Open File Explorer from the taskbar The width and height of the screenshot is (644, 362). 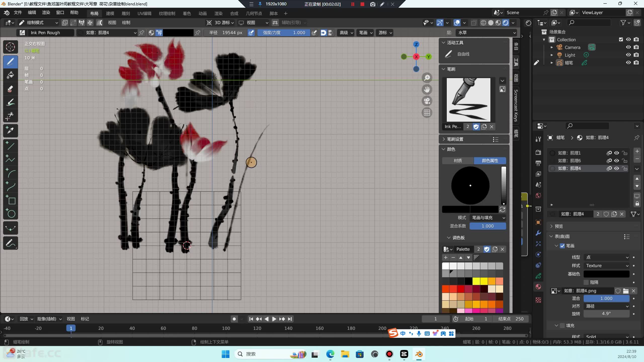(x=345, y=354)
